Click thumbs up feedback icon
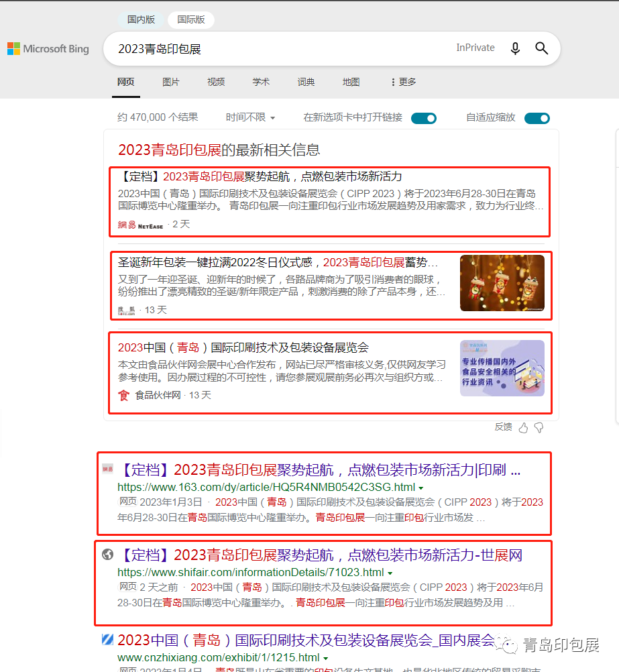Viewport: 619px width, 672px height. click(x=523, y=428)
